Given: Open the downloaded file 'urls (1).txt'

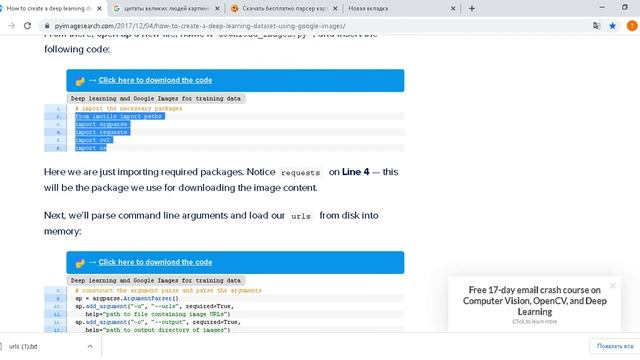Looking at the screenshot, I should point(23,346).
